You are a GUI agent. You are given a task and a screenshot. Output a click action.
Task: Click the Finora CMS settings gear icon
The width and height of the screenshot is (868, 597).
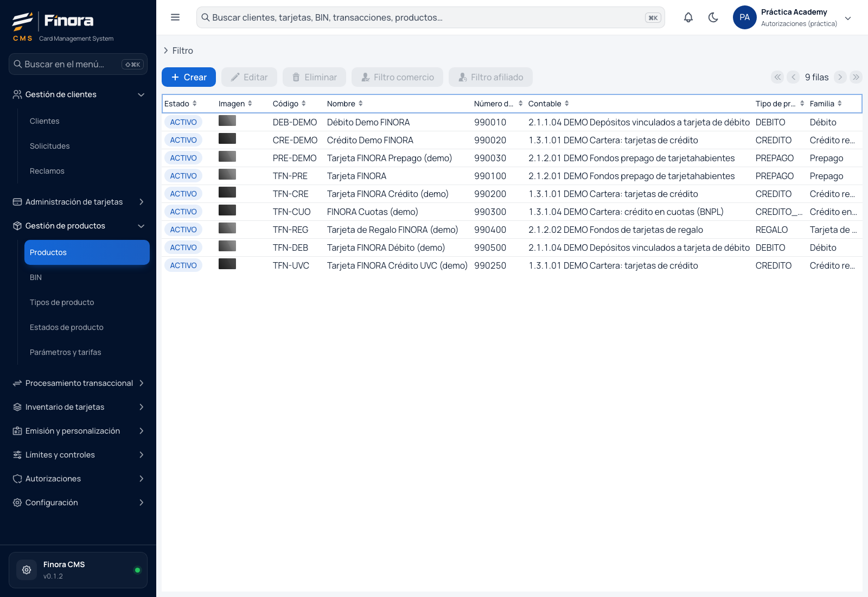[27, 570]
